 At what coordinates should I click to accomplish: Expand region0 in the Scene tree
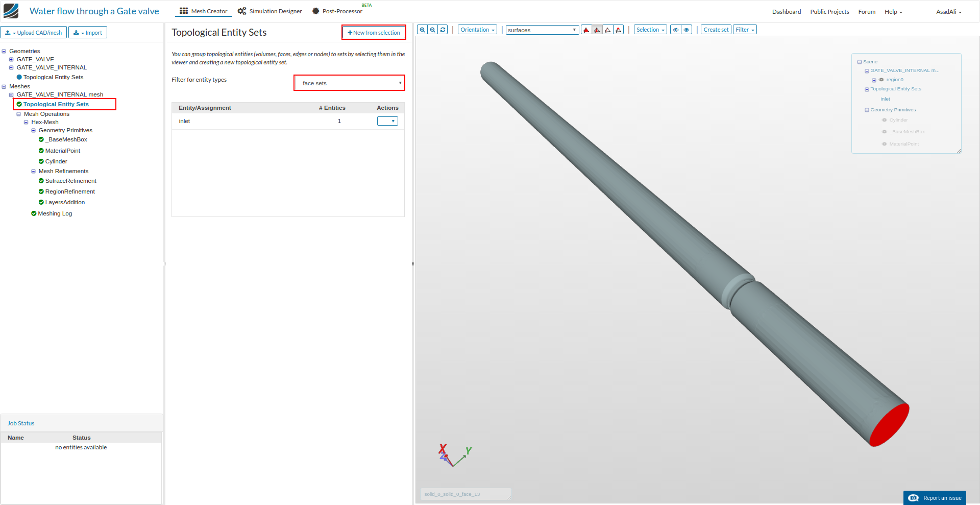point(874,80)
